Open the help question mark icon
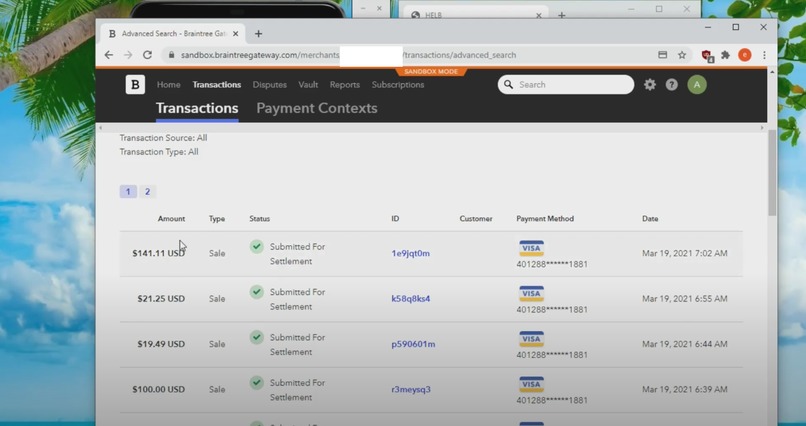The image size is (806, 426). 672,85
